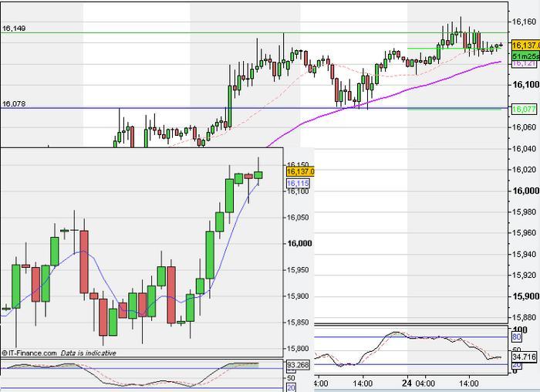Click the 16,149 horizontal line label
The image size is (540, 392).
point(14,29)
